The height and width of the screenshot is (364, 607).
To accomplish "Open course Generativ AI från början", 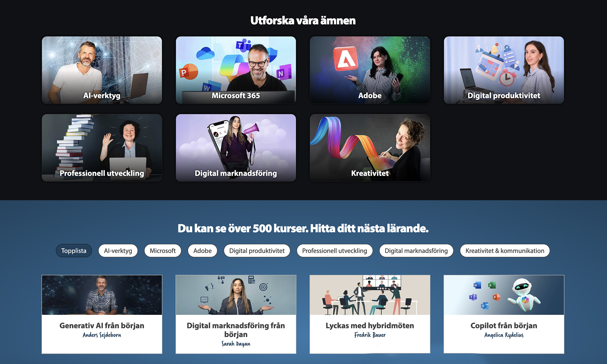I will coord(102,314).
